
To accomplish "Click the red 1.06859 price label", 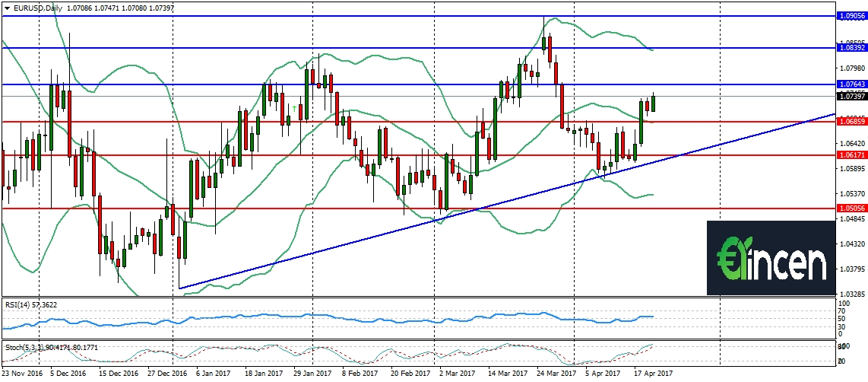I will (x=853, y=122).
